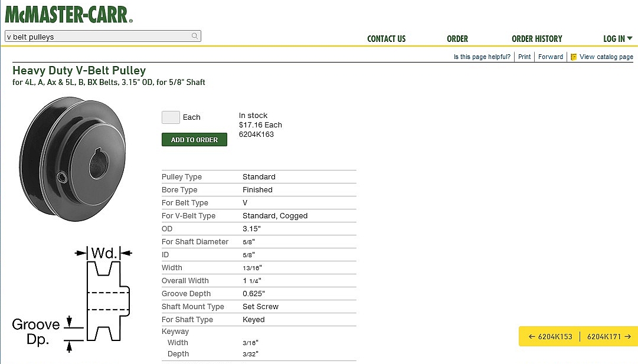The width and height of the screenshot is (638, 364).
Task: Expand the Log In dropdown
Action: (x=618, y=39)
